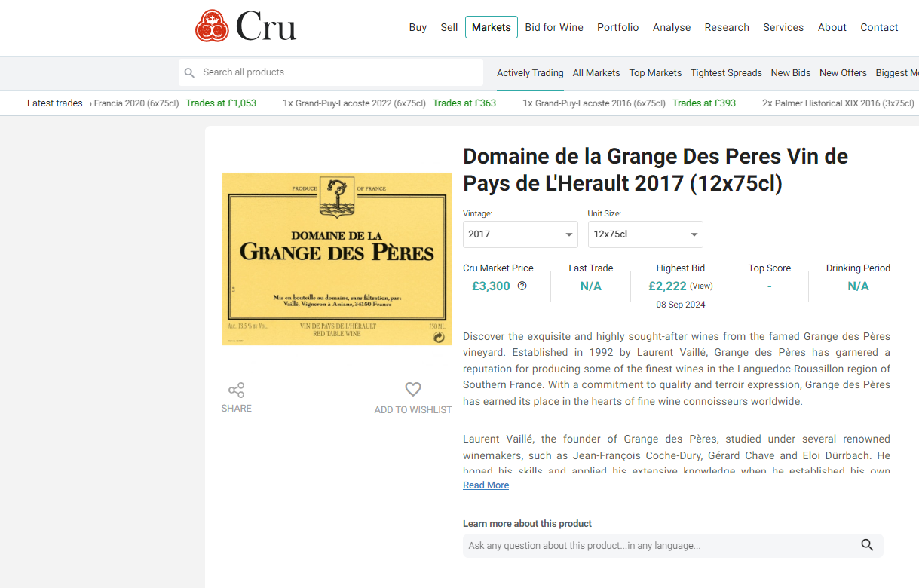Switch to the All Markets tab
919x588 pixels.
(x=596, y=73)
